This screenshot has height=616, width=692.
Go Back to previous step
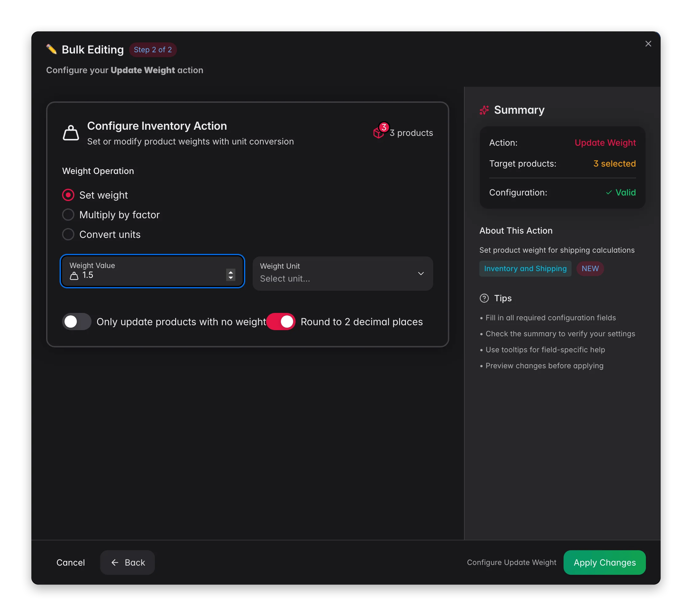(128, 562)
